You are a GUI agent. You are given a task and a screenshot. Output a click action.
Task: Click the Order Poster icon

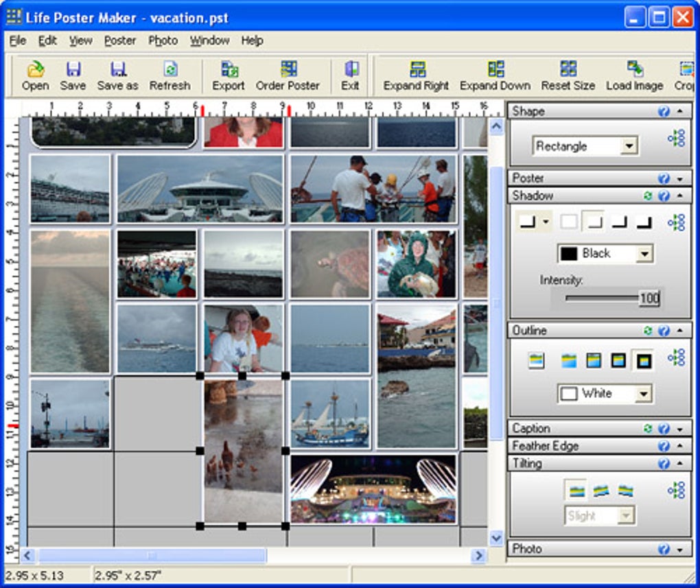[288, 70]
